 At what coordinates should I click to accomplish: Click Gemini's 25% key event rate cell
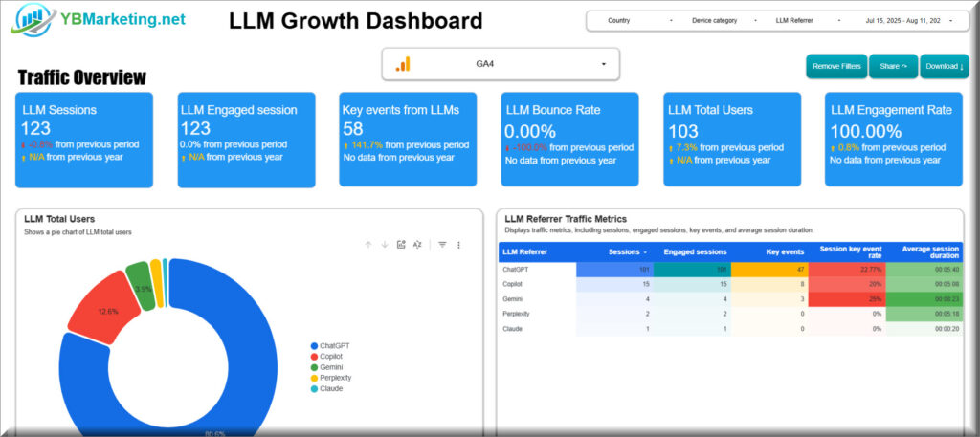[x=847, y=299]
